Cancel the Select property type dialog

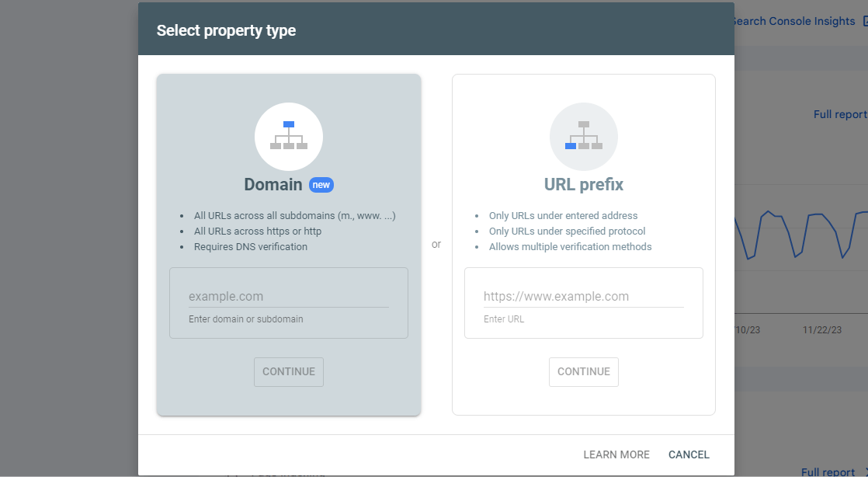click(x=689, y=454)
